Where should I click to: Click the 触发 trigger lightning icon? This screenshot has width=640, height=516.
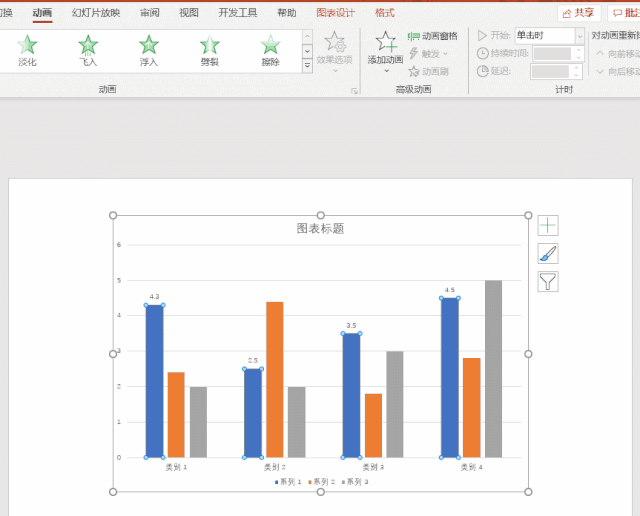[x=413, y=53]
